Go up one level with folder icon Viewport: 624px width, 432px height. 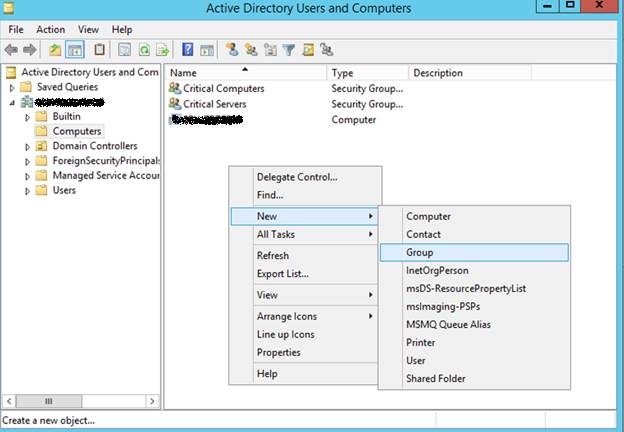pos(55,50)
